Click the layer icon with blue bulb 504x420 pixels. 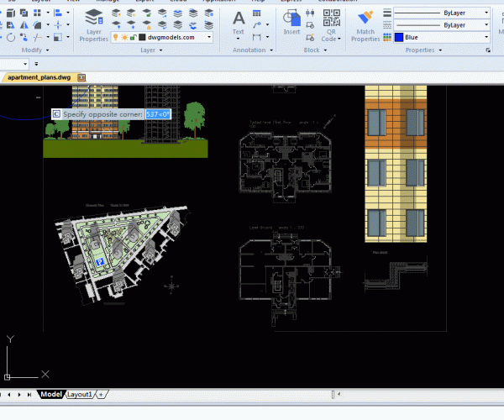pyautogui.click(x=116, y=24)
